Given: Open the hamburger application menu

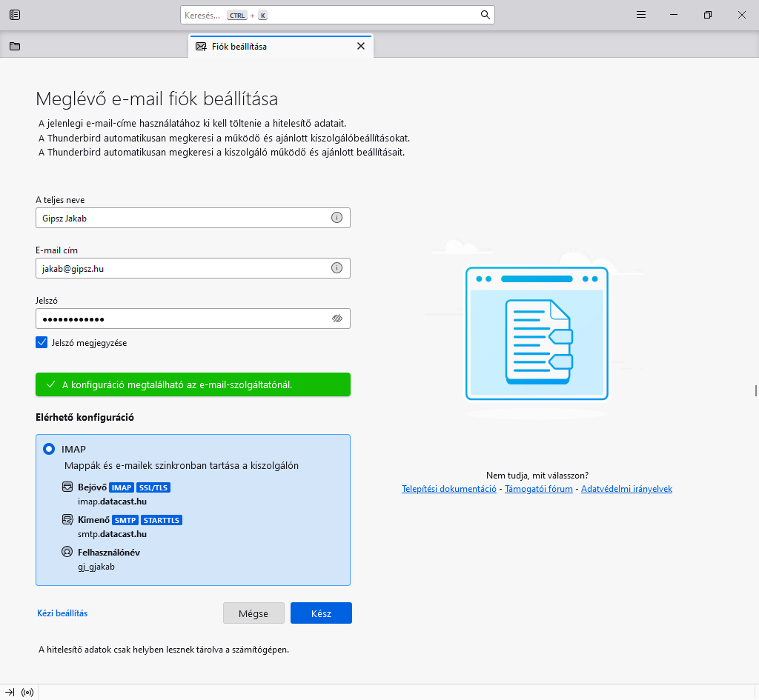Looking at the screenshot, I should [641, 15].
